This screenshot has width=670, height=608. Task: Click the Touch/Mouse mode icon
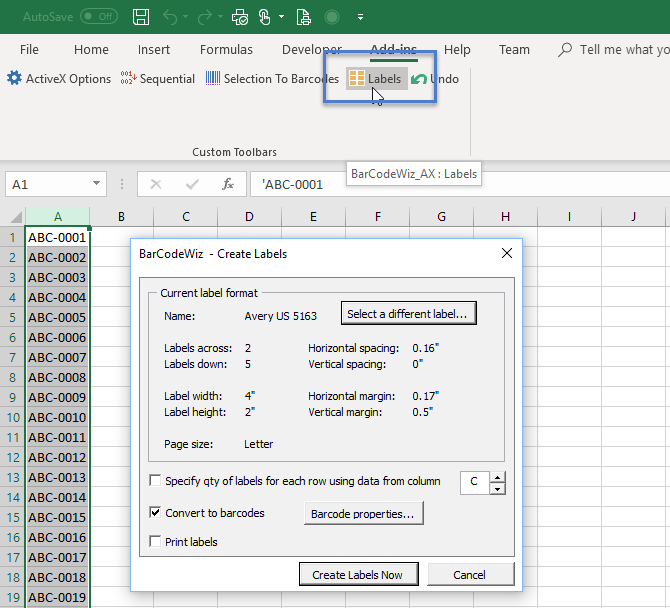tap(265, 17)
